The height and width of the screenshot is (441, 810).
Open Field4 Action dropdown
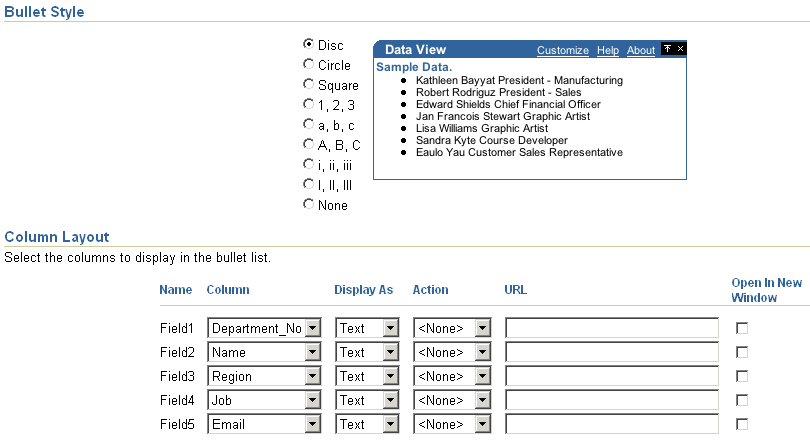coord(452,400)
